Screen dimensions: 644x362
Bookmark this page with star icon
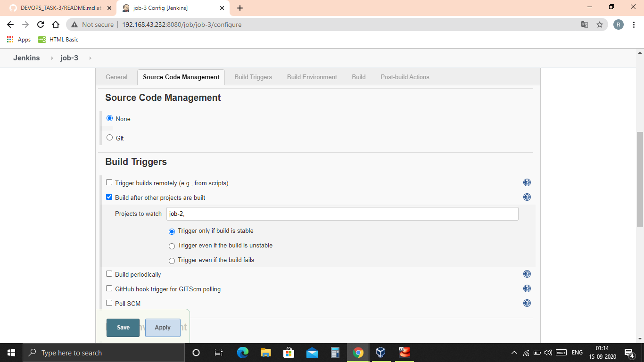(600, 25)
